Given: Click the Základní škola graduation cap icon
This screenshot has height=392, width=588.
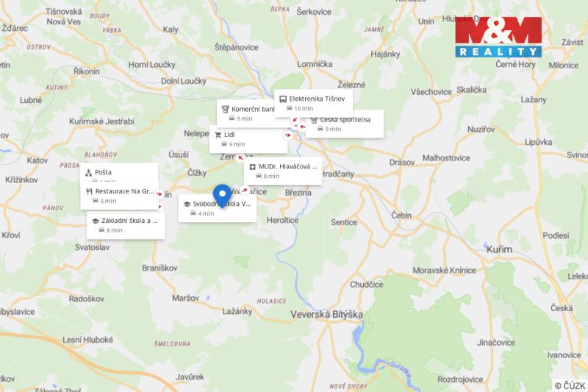Looking at the screenshot, I should coord(95,221).
